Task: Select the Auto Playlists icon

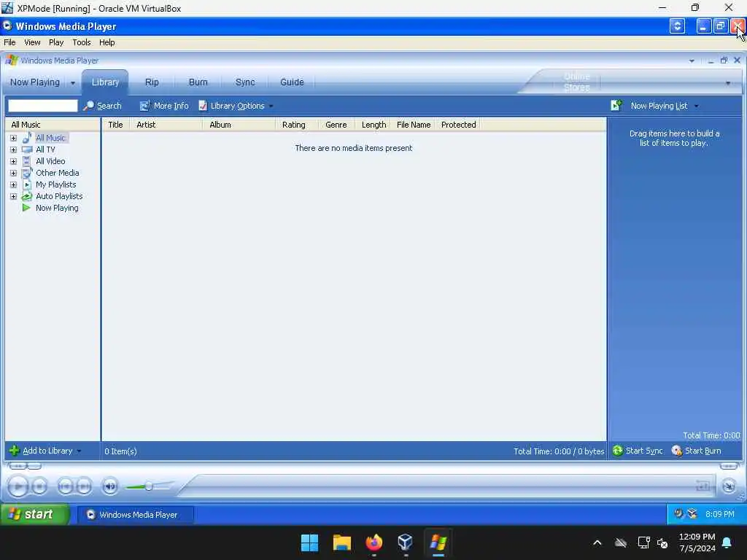Action: pyautogui.click(x=27, y=196)
